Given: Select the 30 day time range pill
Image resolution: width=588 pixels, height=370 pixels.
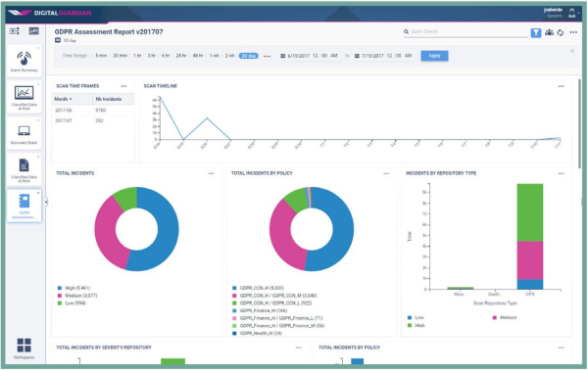Looking at the screenshot, I should click(248, 56).
